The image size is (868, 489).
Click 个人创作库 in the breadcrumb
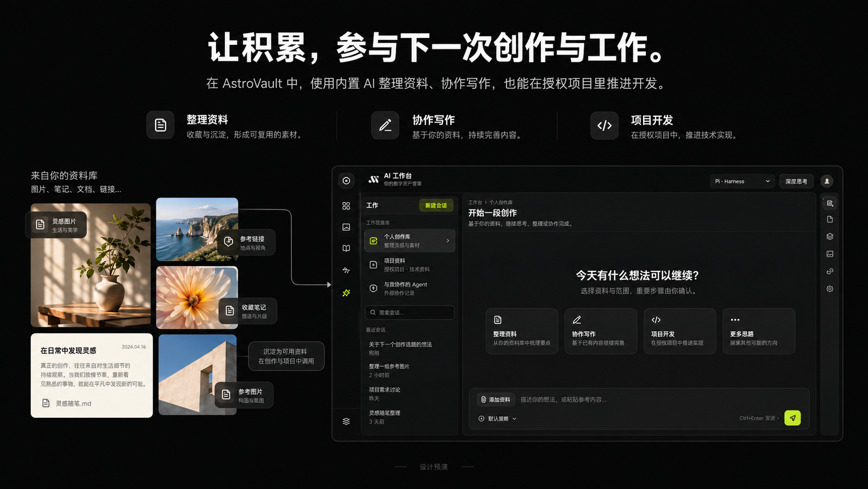coord(501,203)
